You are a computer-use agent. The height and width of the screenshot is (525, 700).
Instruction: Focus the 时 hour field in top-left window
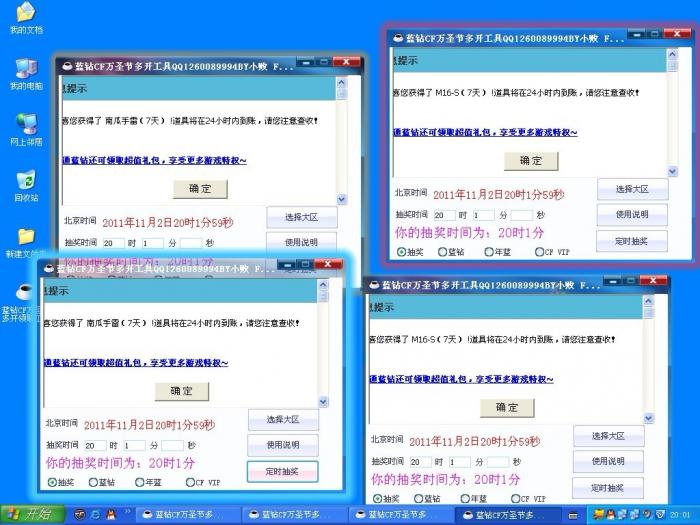click(x=113, y=243)
